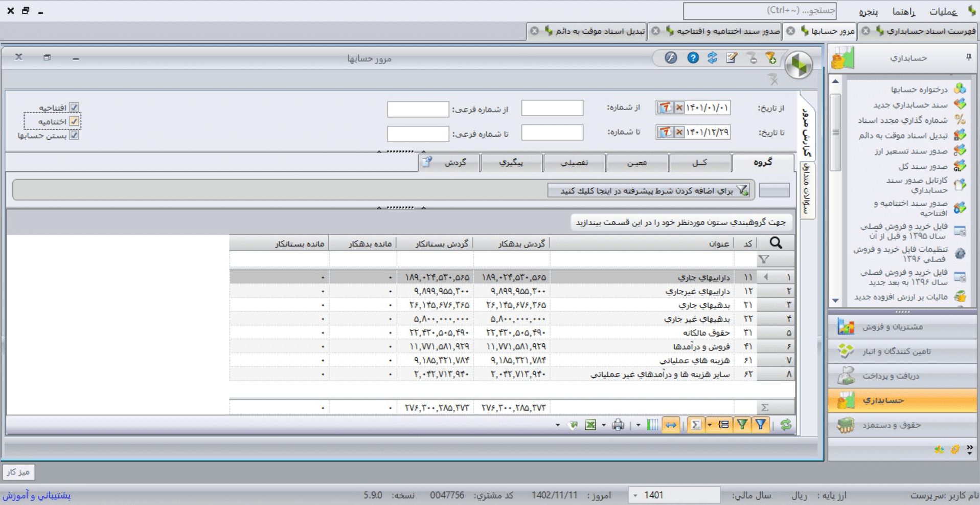Switch to the معین tab
This screenshot has height=505, width=980.
(x=637, y=163)
